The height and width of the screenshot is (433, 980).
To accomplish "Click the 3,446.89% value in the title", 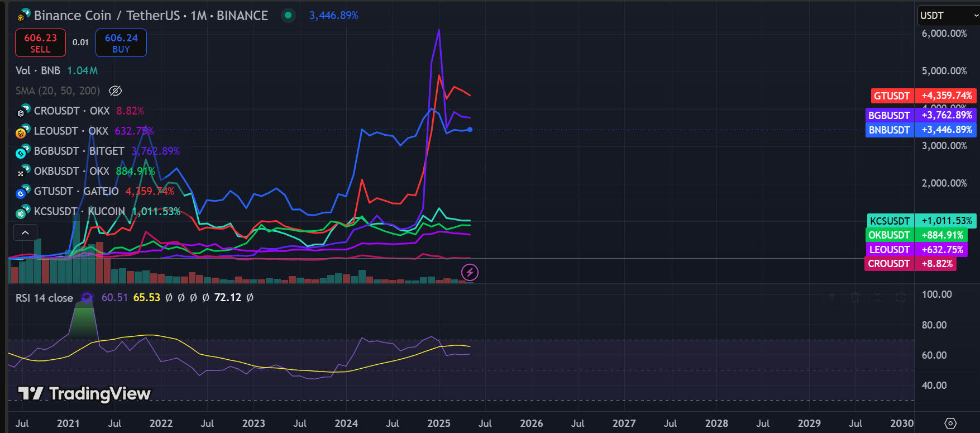I will click(334, 16).
